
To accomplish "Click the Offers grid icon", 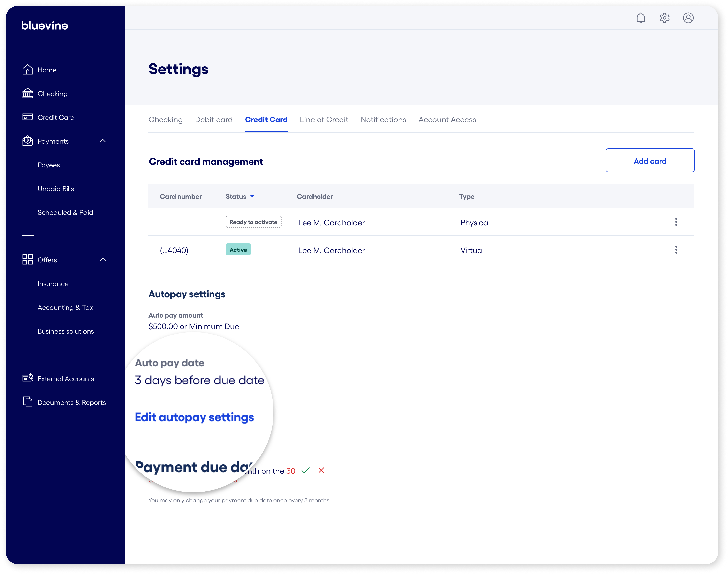I will (28, 260).
